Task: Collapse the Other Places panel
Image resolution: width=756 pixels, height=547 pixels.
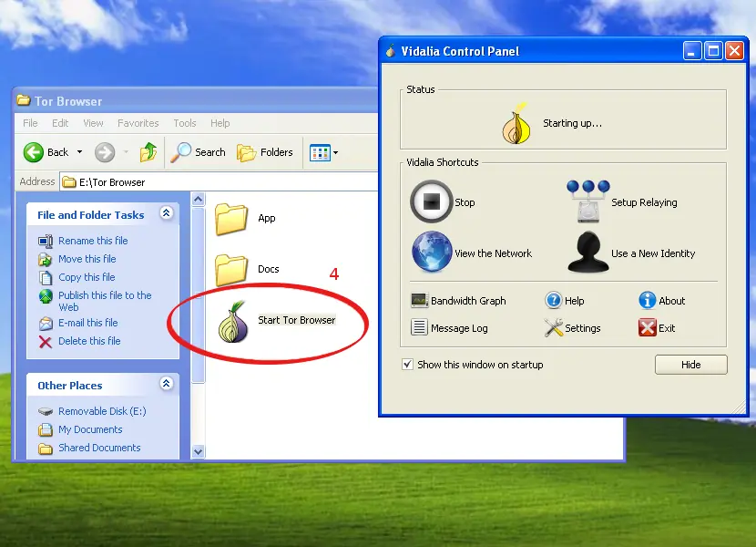Action: click(167, 383)
